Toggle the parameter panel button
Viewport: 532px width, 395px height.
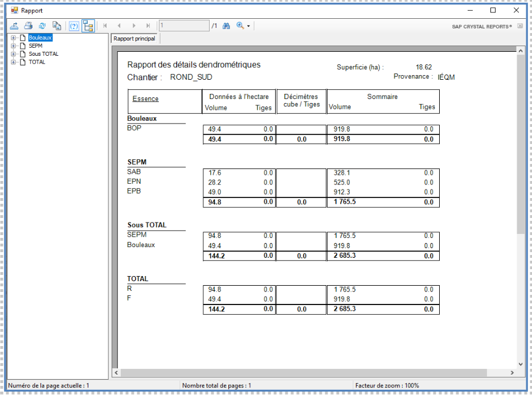73,26
